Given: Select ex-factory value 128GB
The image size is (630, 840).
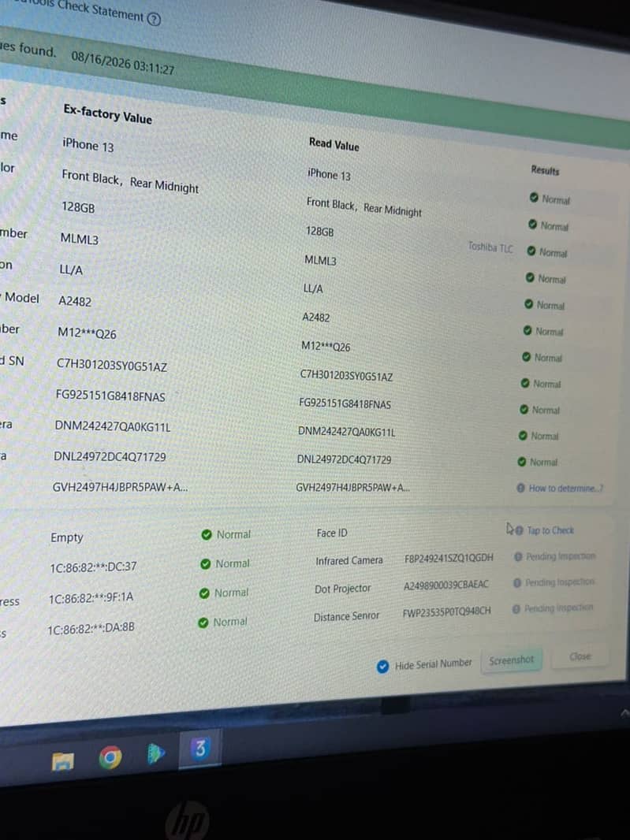Looking at the screenshot, I should coord(78,206).
